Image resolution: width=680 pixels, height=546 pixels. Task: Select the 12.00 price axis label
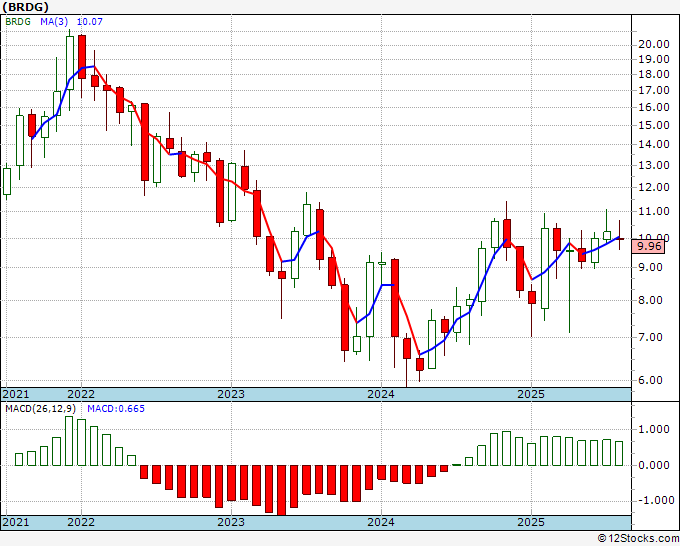pos(654,188)
